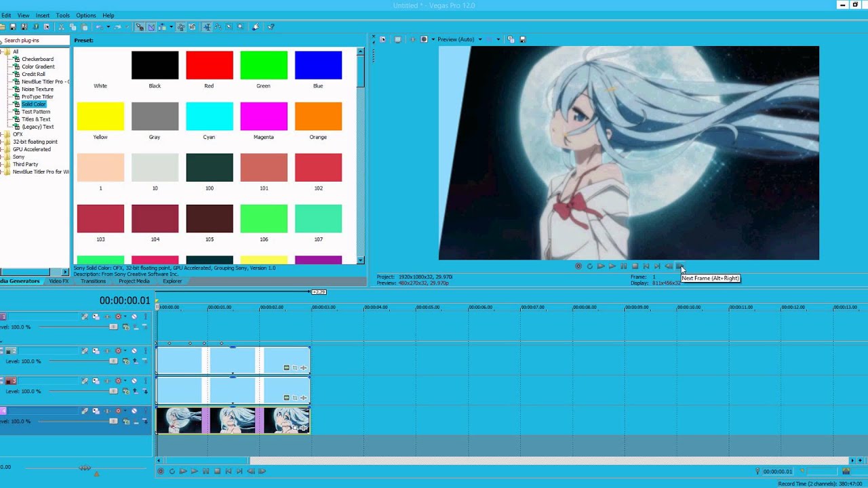868x488 pixels.
Task: Expand the Third Party plug-in folder
Action: 2,164
